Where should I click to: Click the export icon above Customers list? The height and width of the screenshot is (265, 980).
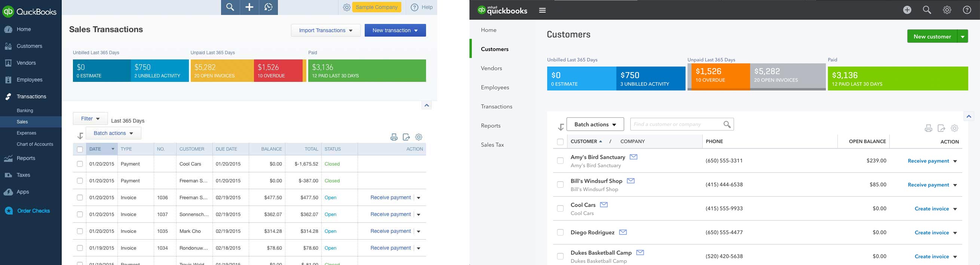tap(941, 128)
